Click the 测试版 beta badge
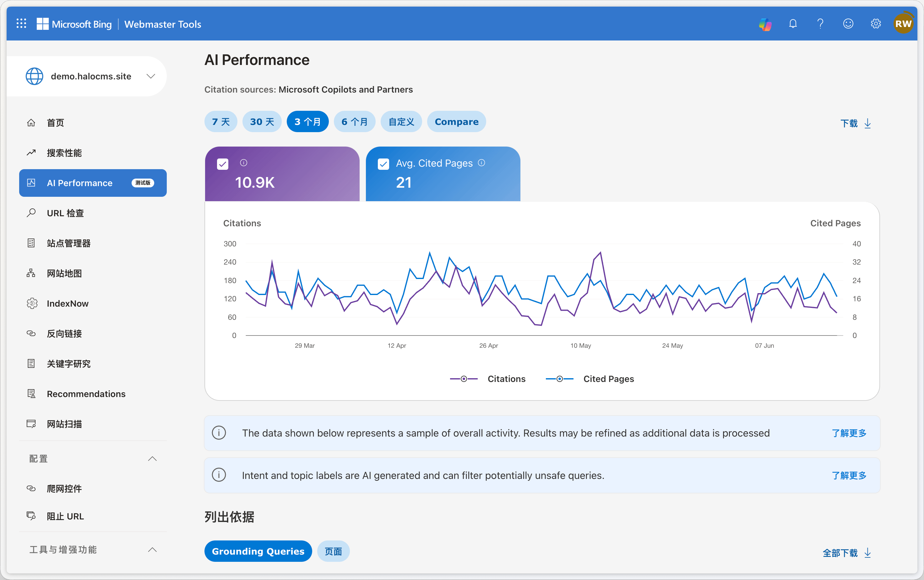This screenshot has height=580, width=924. [x=143, y=183]
